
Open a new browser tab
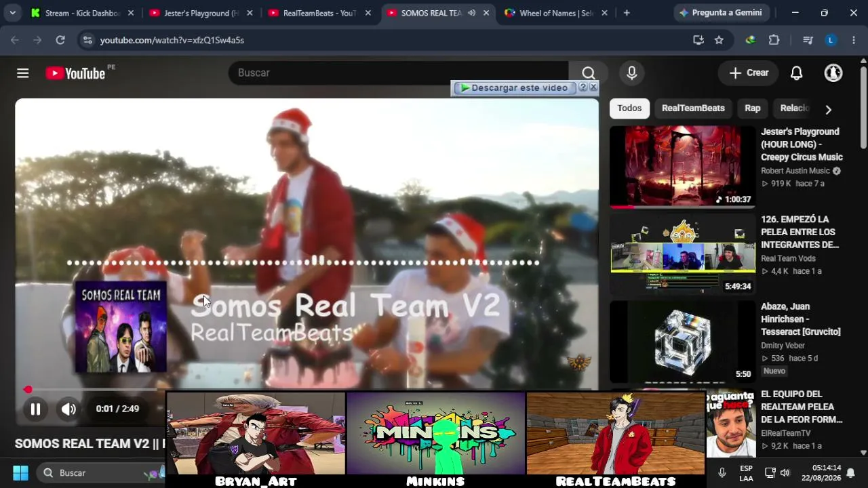pyautogui.click(x=627, y=13)
